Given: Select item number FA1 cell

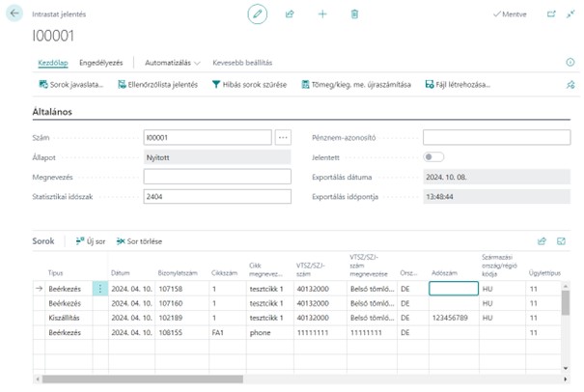Looking at the screenshot, I should 227,332.
